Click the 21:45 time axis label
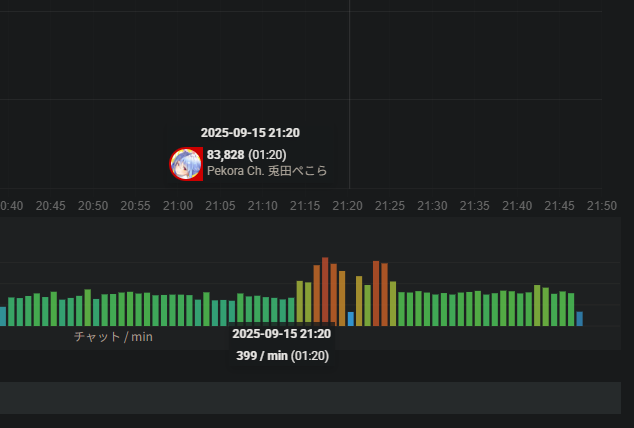 (x=559, y=206)
